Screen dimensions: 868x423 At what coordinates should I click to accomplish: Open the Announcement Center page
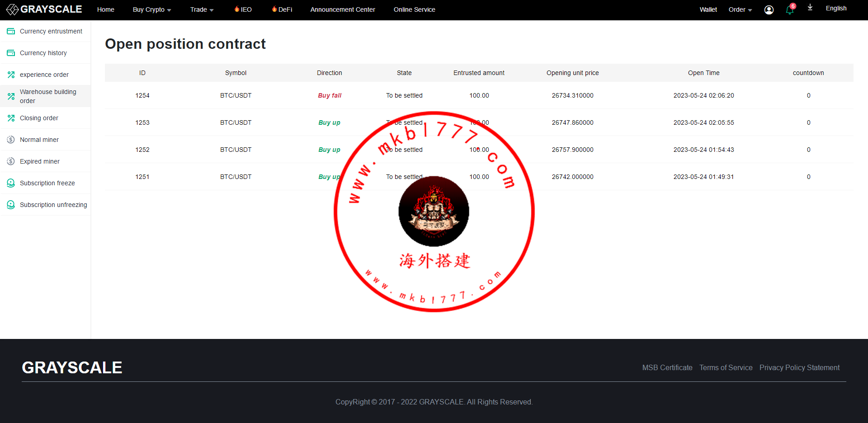coord(343,9)
